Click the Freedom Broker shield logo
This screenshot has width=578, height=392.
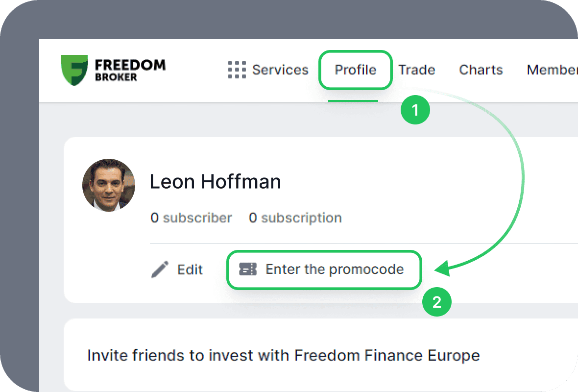coord(74,70)
